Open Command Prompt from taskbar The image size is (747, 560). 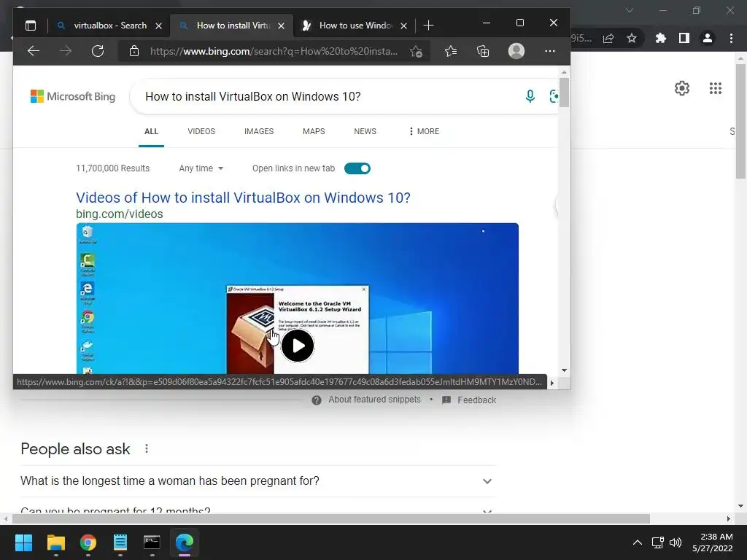pos(152,542)
